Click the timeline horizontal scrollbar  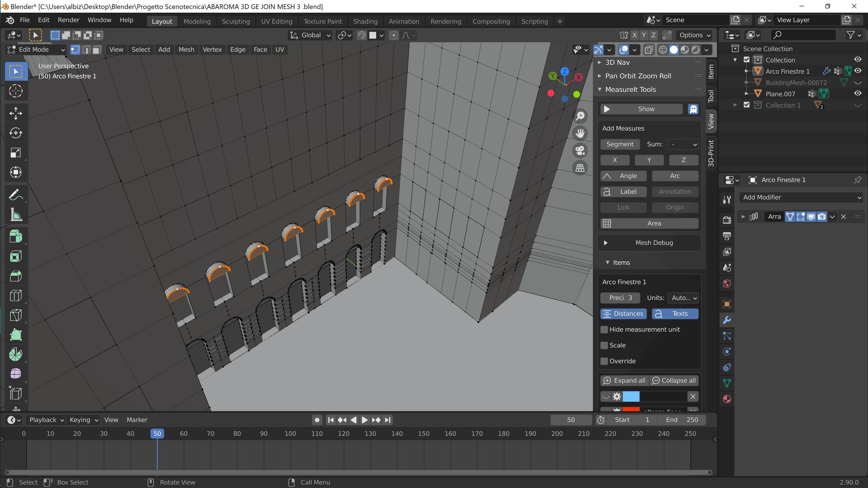click(x=359, y=472)
